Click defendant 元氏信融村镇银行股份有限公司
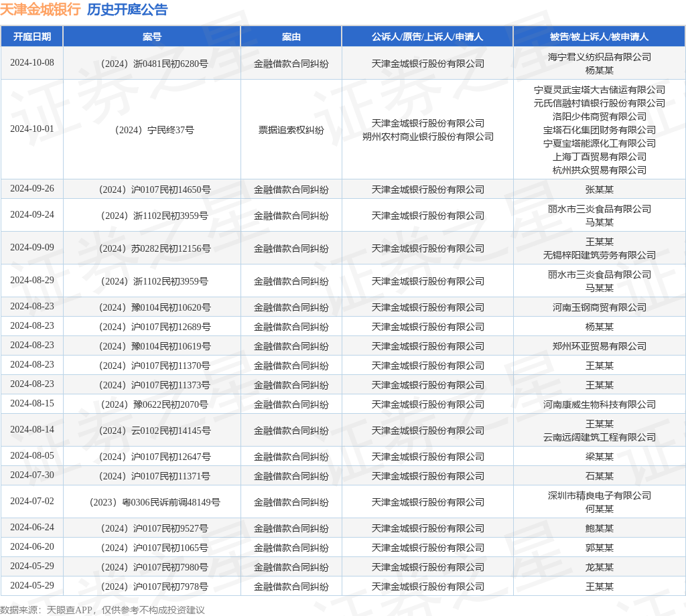Image resolution: width=686 pixels, height=616 pixels. (600, 103)
